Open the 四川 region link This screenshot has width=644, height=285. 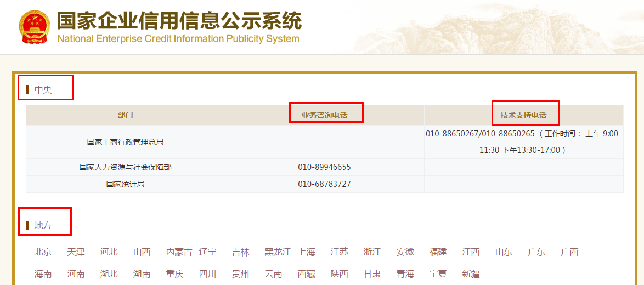pos(208,273)
